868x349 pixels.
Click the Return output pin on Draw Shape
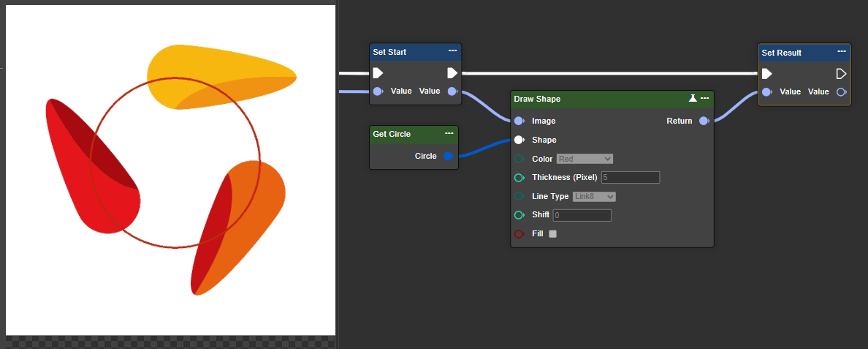click(704, 121)
